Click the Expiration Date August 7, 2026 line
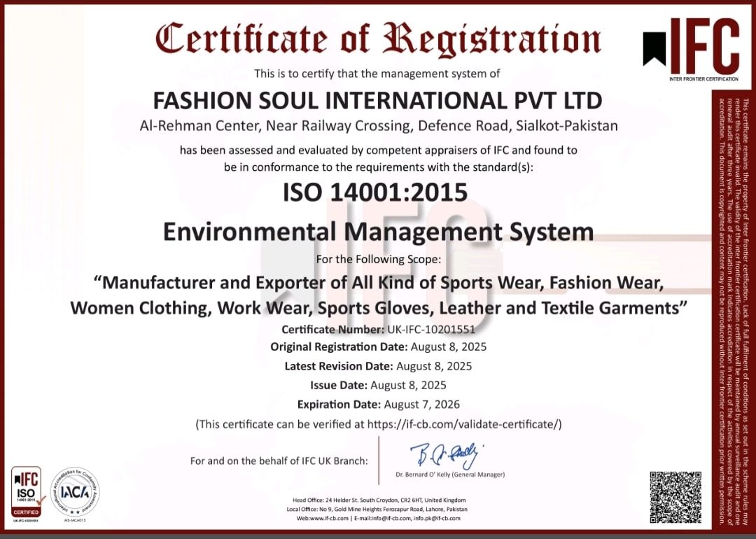The height and width of the screenshot is (539, 756). click(379, 405)
